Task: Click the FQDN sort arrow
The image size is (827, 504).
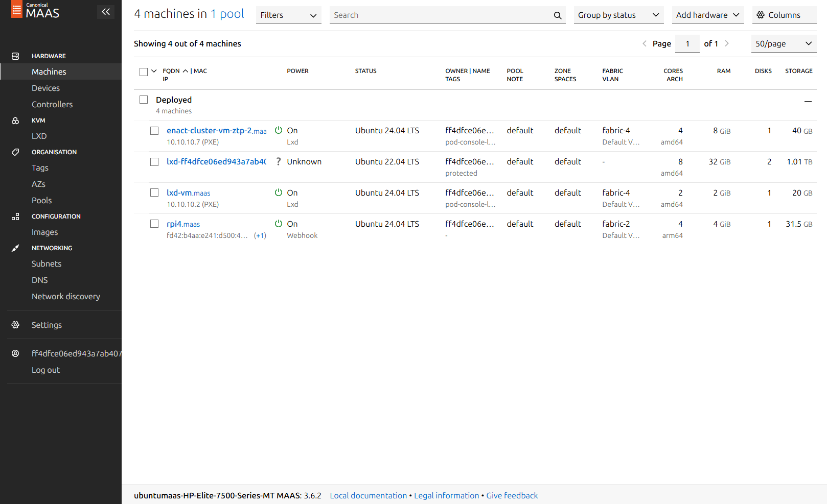Action: [186, 71]
